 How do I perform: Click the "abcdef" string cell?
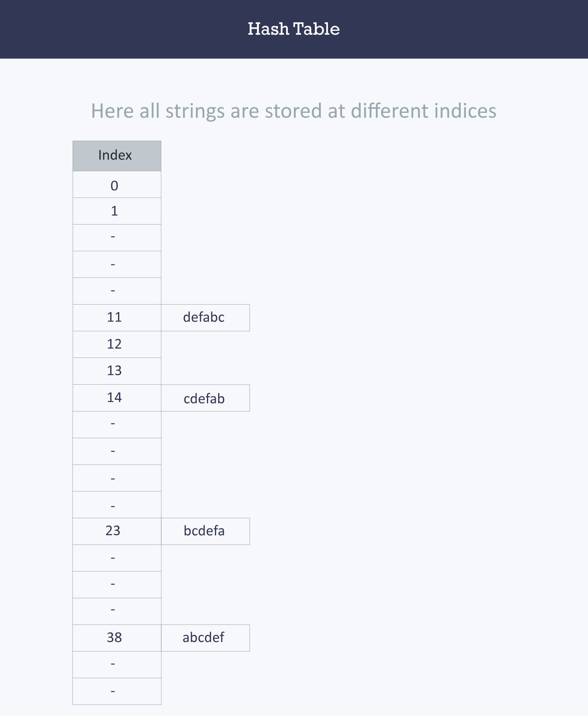coord(205,638)
